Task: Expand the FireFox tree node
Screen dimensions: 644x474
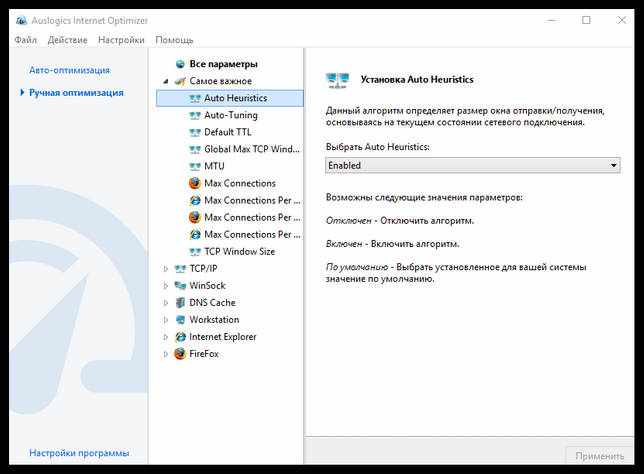Action: (x=166, y=354)
